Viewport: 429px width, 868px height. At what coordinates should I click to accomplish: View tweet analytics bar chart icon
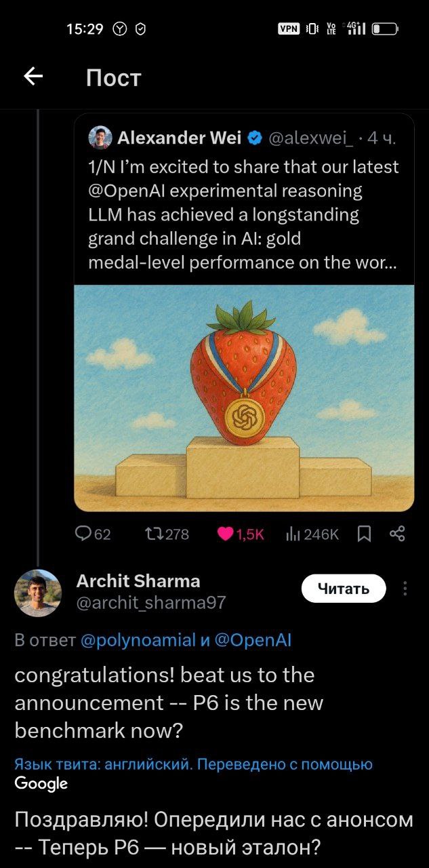coord(293,534)
